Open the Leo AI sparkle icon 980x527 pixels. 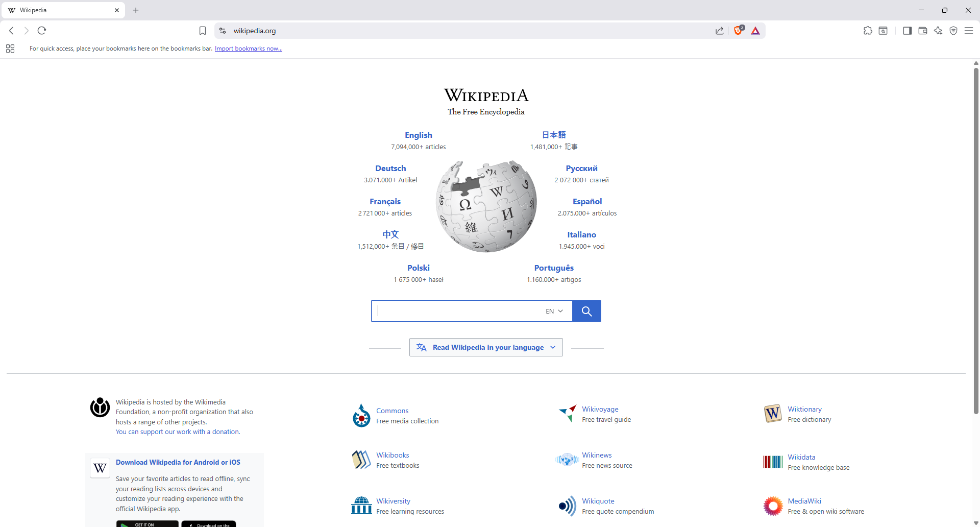click(x=938, y=31)
